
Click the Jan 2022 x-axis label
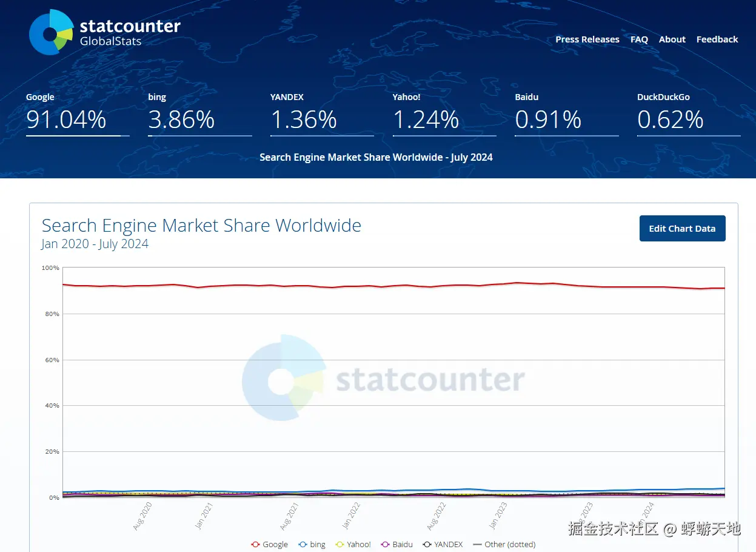pos(351,516)
